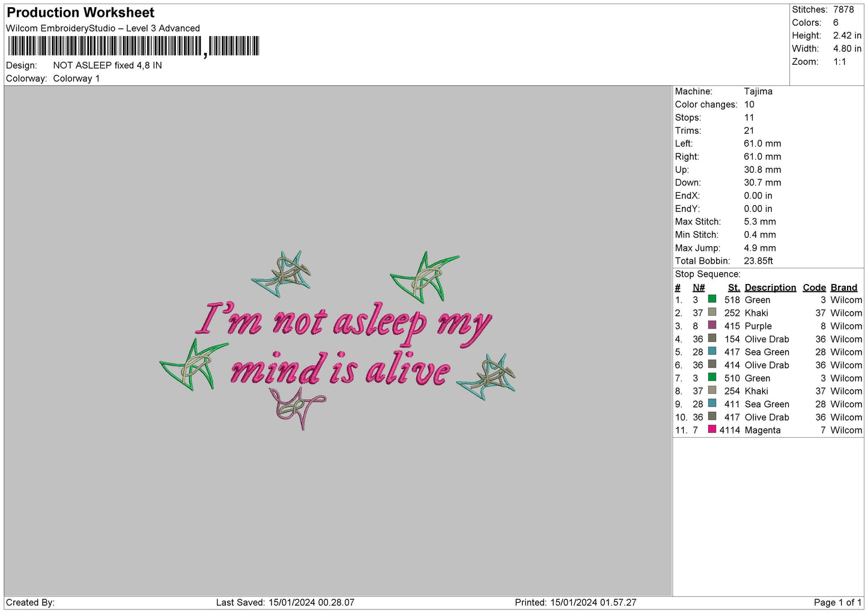868x613 pixels.
Task: Click the green star motif left of mind
Action: 194,364
